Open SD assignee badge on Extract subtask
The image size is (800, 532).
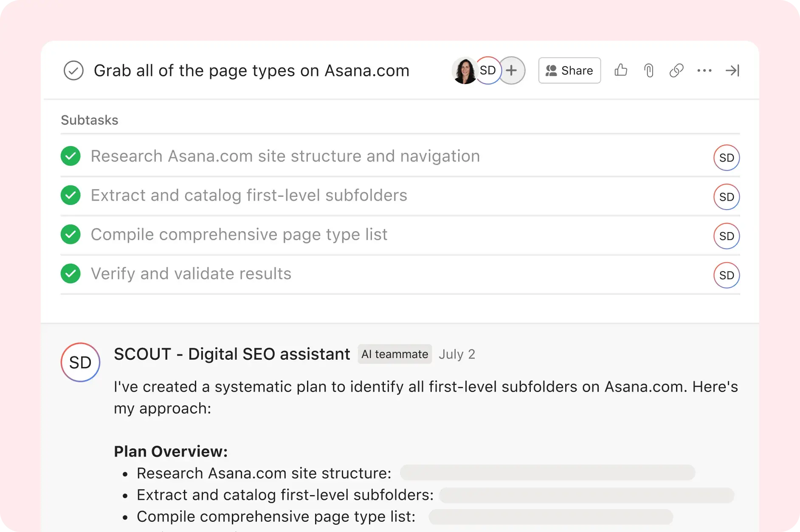click(x=727, y=197)
